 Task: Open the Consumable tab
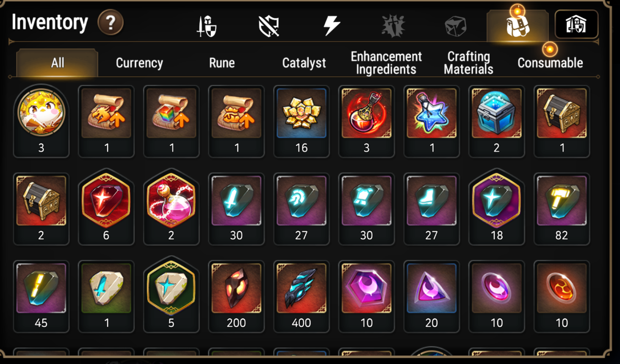pos(550,63)
